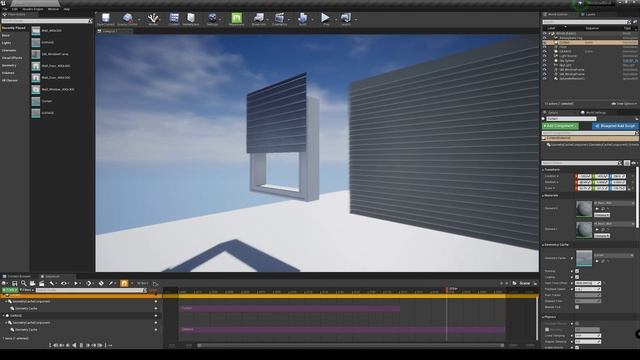Image resolution: width=640 pixels, height=360 pixels.
Task: Toggle the Looping checkbox in Geometry Cache
Action: (577, 277)
